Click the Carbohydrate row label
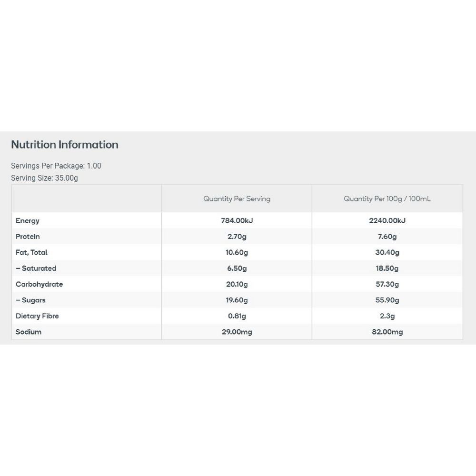Image resolution: width=476 pixels, height=476 pixels. coord(39,284)
